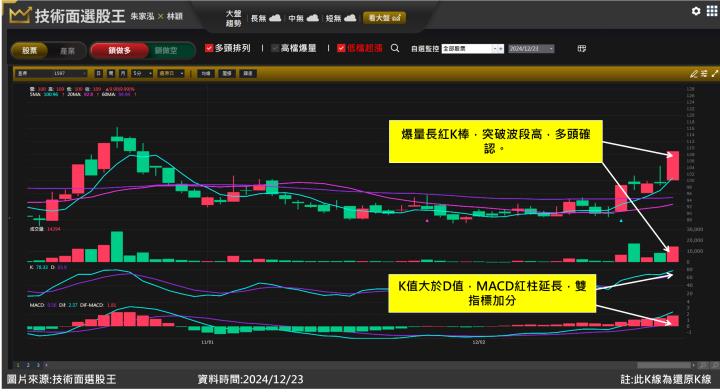
Task: Click the 註:此K線為還原K線 note
Action: 666,379
